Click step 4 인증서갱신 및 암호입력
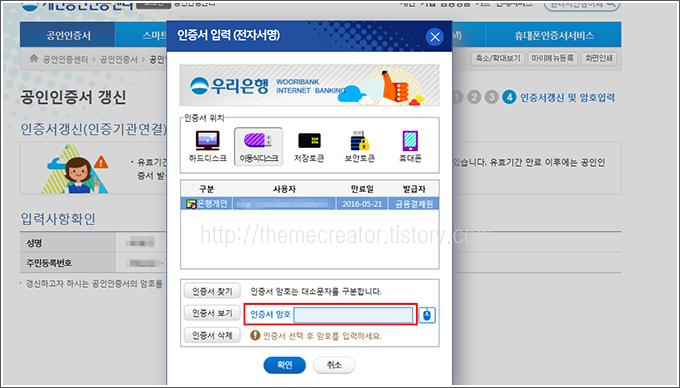The image size is (680, 388). [x=559, y=97]
